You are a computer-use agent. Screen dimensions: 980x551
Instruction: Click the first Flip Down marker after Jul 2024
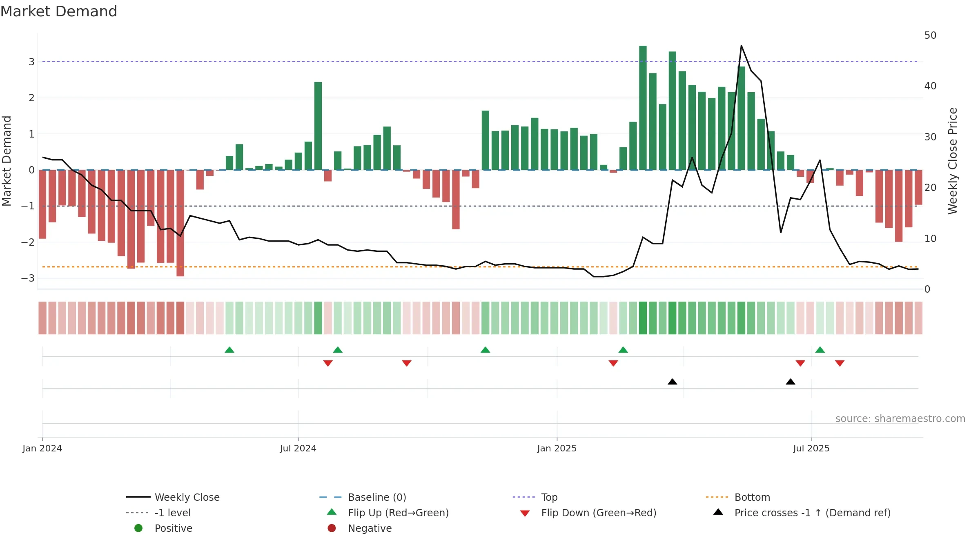point(328,363)
